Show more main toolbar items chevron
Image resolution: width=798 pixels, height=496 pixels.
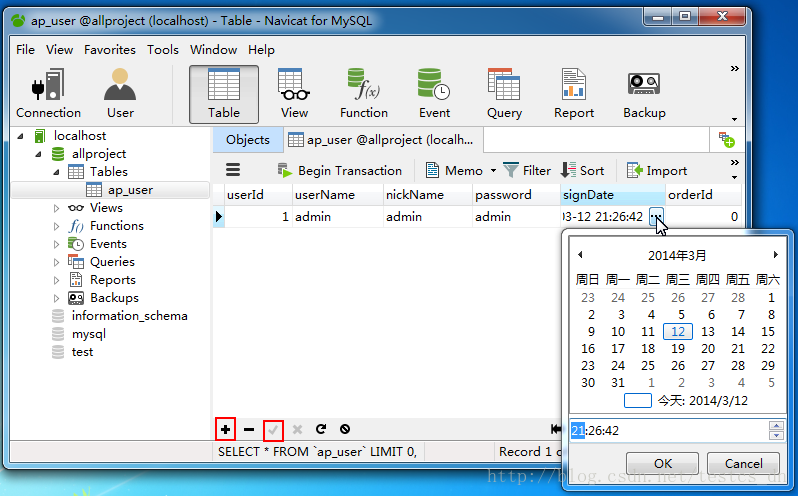pos(734,68)
